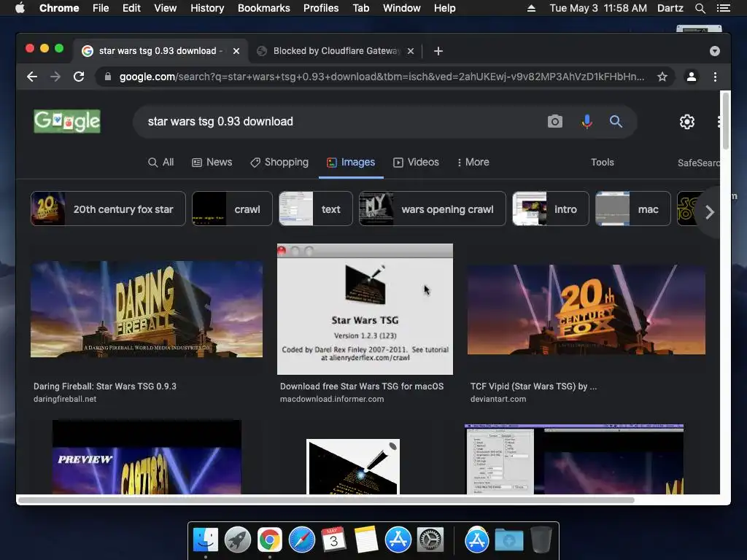Open the SafeSearch setting

click(698, 163)
